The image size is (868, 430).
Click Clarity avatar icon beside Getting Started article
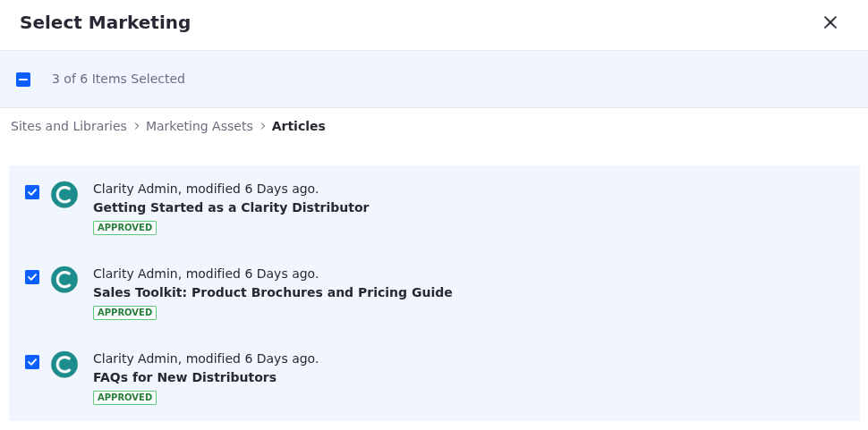coord(64,195)
